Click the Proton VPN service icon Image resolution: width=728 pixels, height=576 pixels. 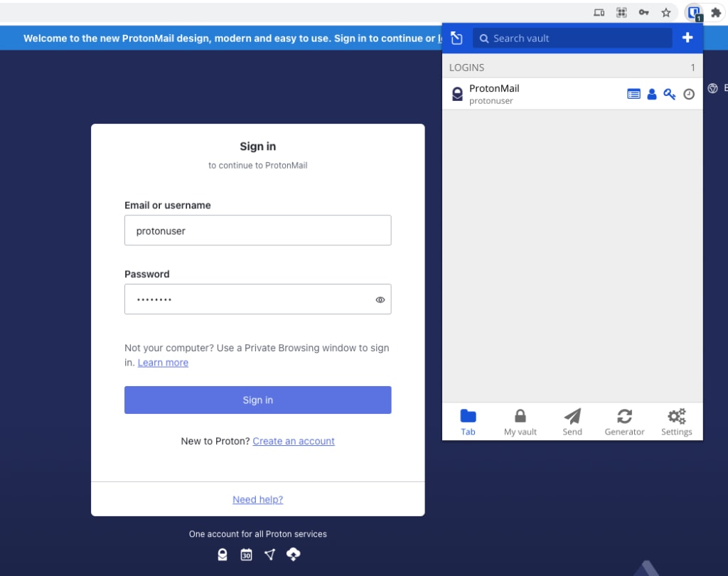(269, 554)
